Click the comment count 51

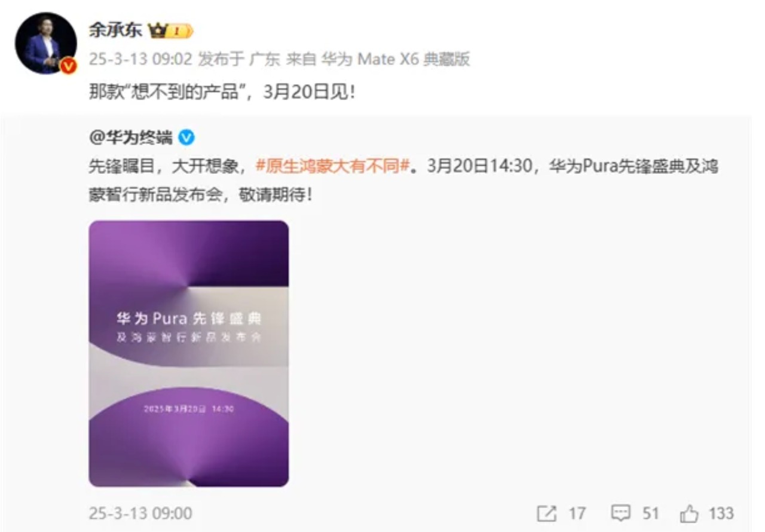pyautogui.click(x=651, y=513)
